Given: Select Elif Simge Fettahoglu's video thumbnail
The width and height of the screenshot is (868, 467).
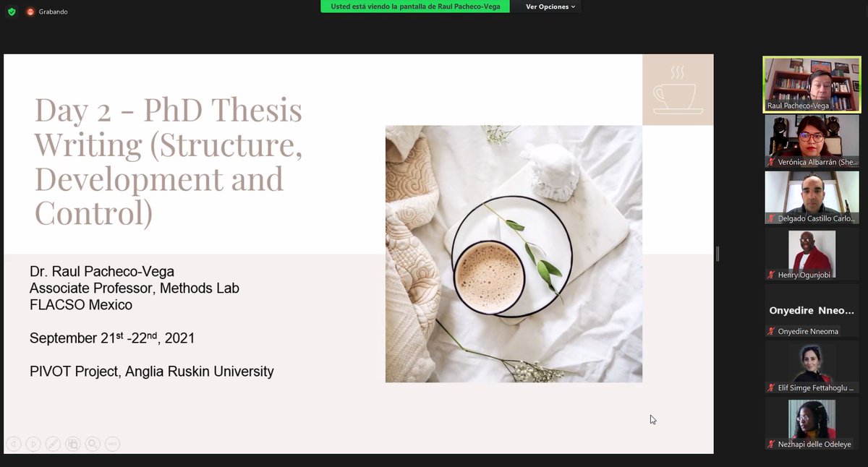Looking at the screenshot, I should tap(812, 367).
